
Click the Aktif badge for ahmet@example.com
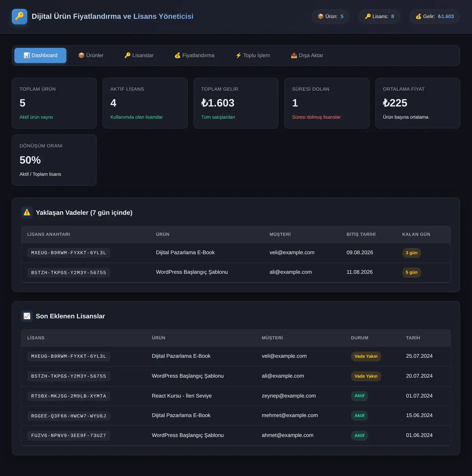coord(360,436)
